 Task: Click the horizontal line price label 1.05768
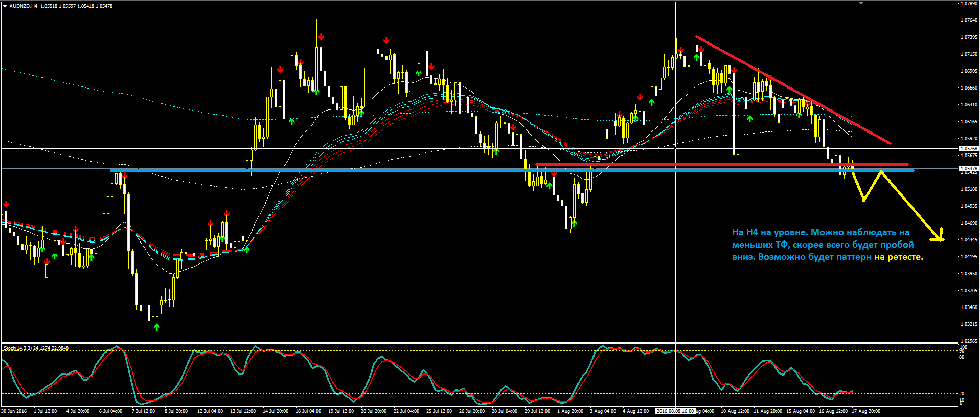point(969,149)
